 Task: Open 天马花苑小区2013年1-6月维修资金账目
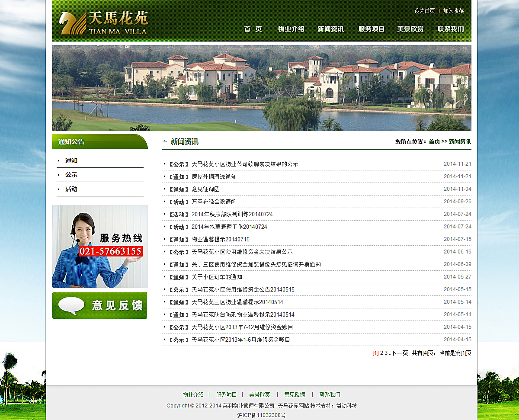click(x=241, y=340)
